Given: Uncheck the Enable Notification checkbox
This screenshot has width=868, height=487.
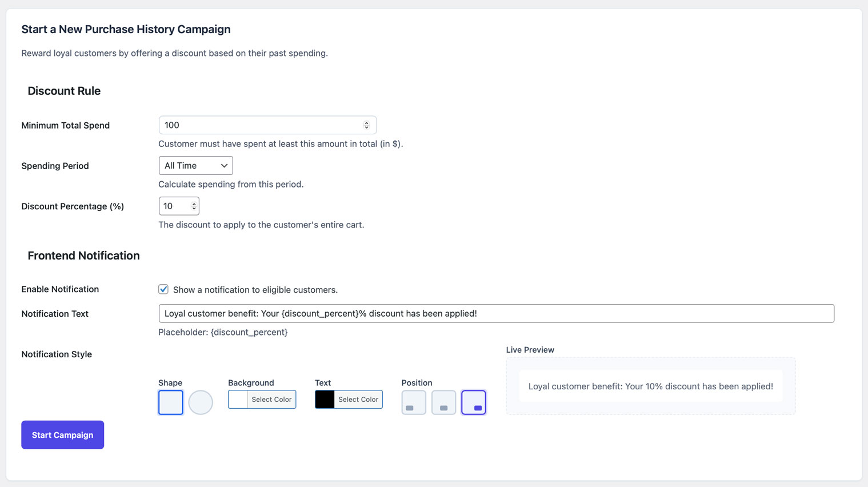Looking at the screenshot, I should (x=163, y=289).
